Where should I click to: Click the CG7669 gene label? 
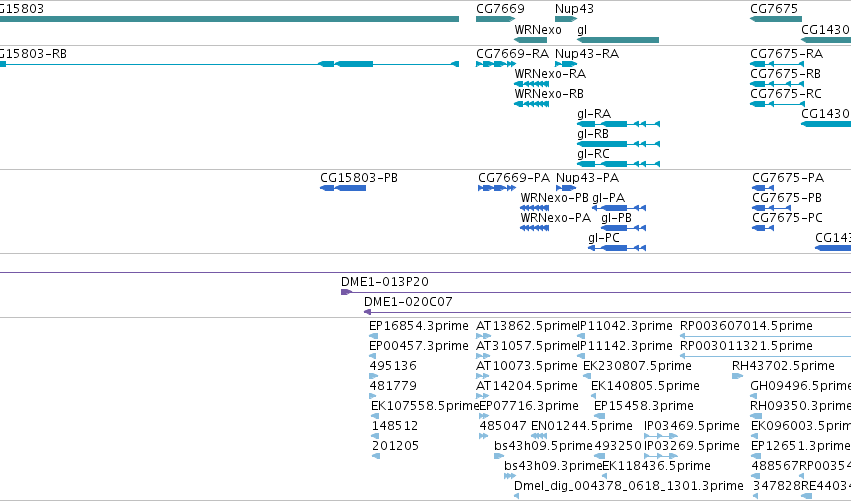[500, 9]
